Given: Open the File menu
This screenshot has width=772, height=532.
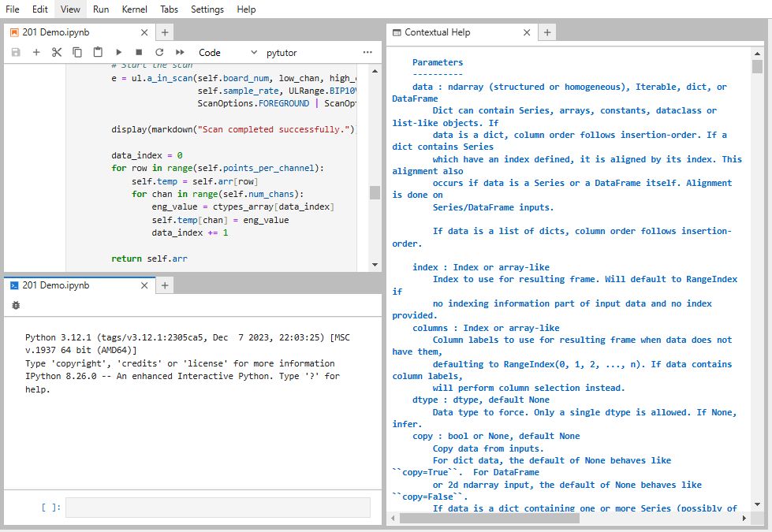Looking at the screenshot, I should click(13, 9).
